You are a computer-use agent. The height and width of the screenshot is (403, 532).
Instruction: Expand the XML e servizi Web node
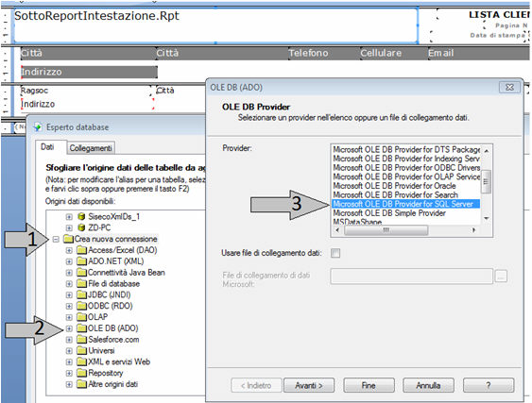pyautogui.click(x=69, y=362)
